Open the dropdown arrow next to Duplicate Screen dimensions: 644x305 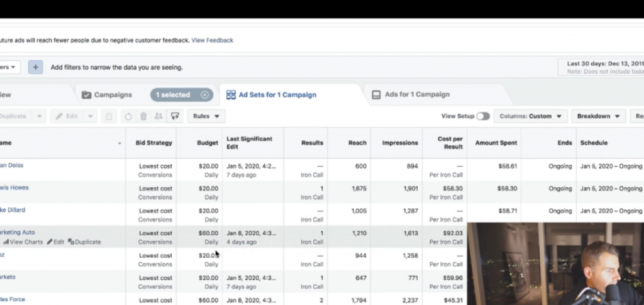click(40, 116)
